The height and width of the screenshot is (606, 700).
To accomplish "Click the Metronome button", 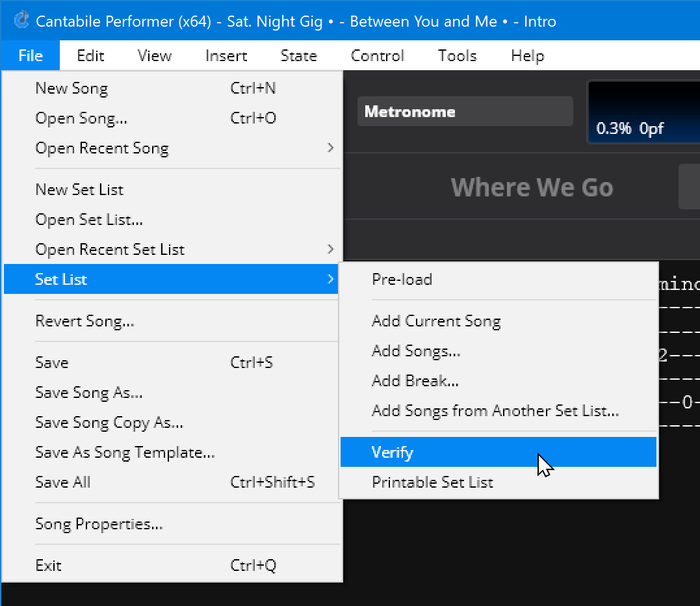I will tap(465, 111).
